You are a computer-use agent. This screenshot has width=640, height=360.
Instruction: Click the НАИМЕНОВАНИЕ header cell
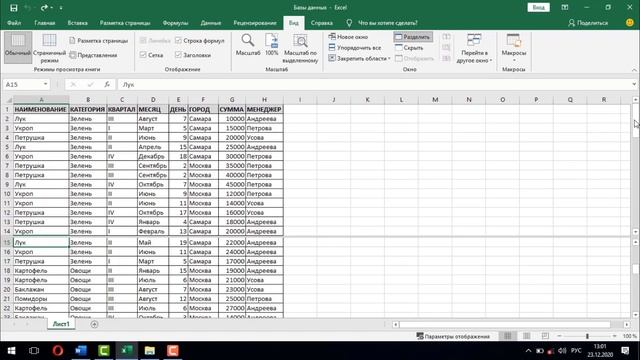tap(41, 109)
